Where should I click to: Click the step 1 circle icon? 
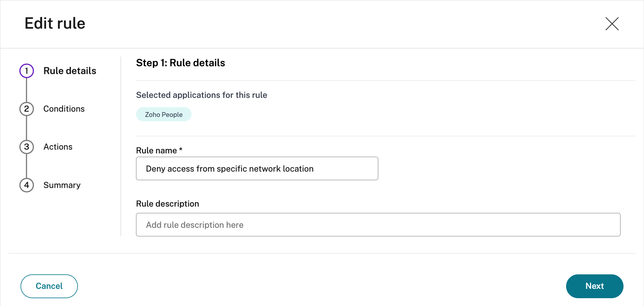coord(26,71)
